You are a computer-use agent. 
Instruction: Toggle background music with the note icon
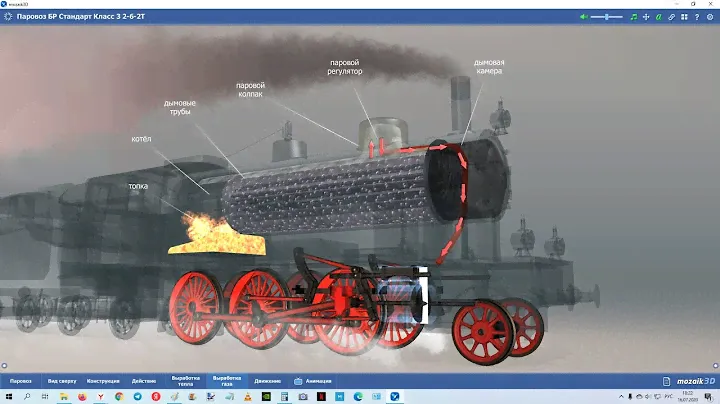point(633,17)
